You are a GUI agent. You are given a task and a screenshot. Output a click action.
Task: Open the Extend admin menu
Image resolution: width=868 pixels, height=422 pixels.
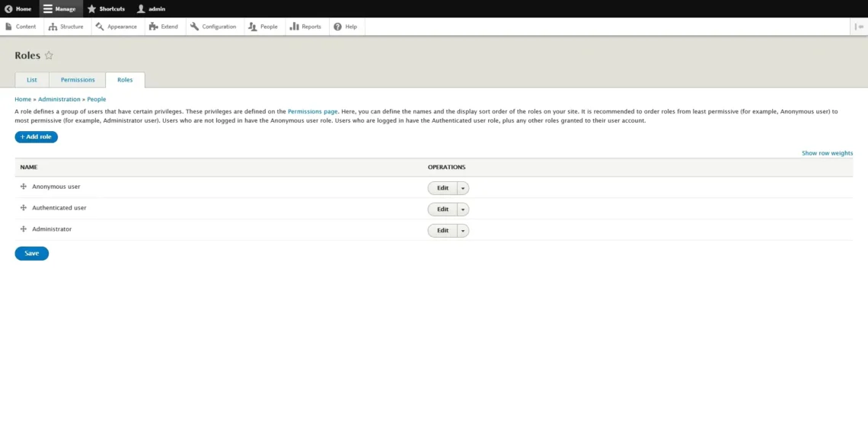pos(164,27)
